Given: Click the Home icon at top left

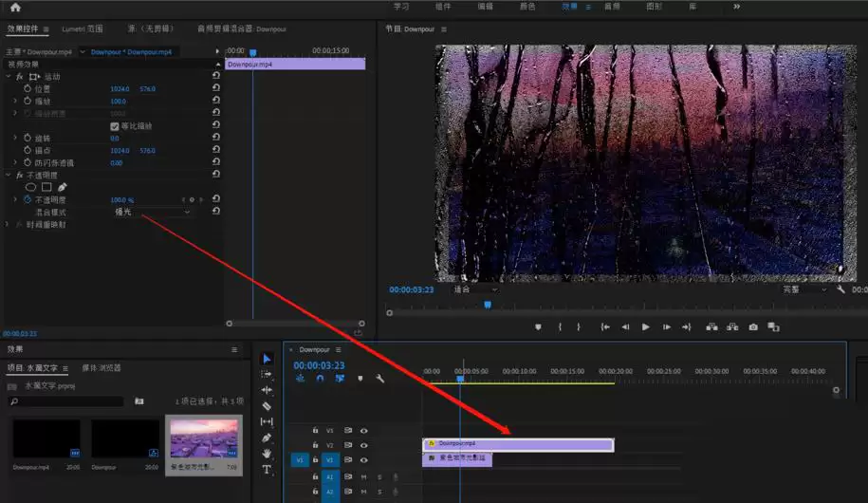Looking at the screenshot, I should (15, 8).
